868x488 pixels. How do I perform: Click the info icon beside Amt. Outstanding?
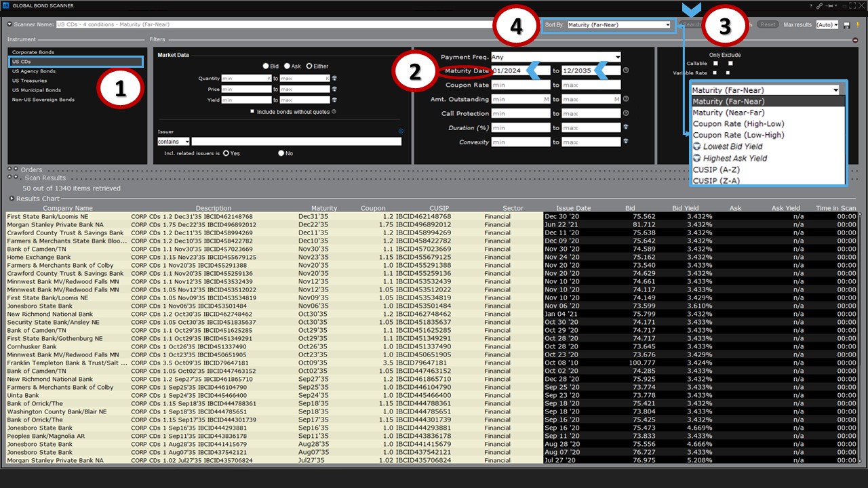click(x=626, y=100)
